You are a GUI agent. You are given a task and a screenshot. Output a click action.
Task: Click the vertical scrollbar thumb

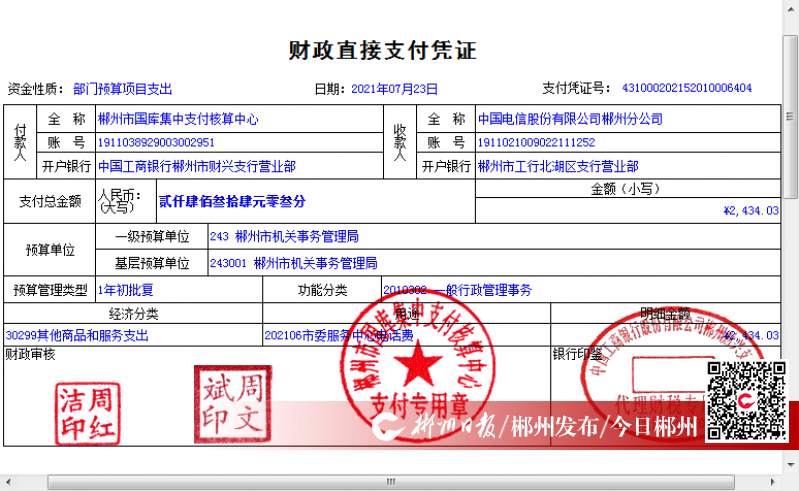tap(790, 117)
